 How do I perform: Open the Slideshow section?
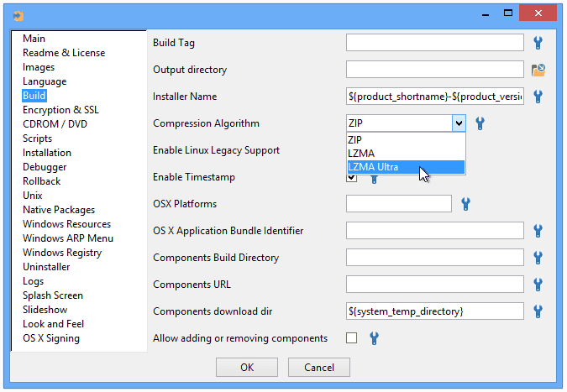(45, 310)
